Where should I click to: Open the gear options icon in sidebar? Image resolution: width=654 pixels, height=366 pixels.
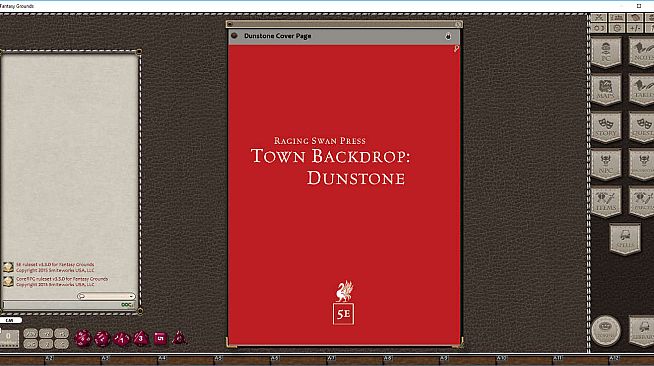tap(617, 28)
